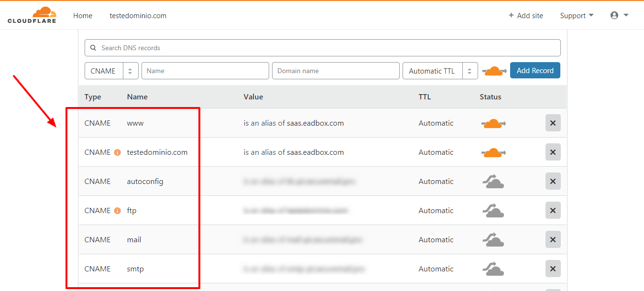
Task: Click Add site in the header
Action: [526, 16]
